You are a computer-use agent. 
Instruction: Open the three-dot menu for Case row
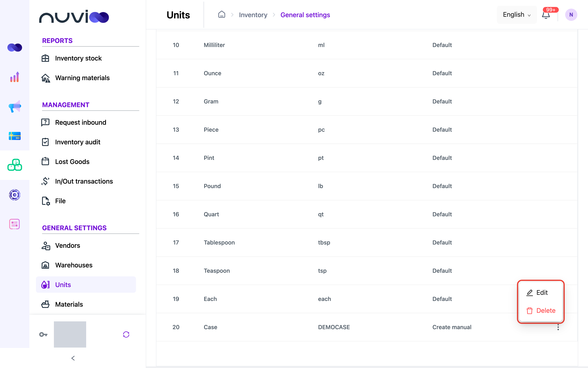pos(558,327)
